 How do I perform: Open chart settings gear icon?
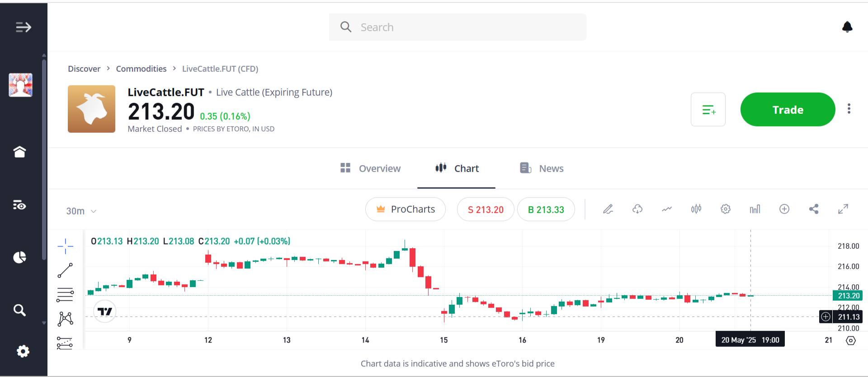coord(726,209)
